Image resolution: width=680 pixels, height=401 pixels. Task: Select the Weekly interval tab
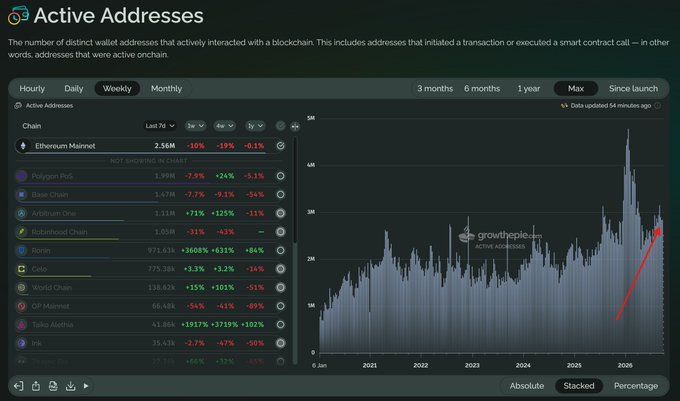117,88
